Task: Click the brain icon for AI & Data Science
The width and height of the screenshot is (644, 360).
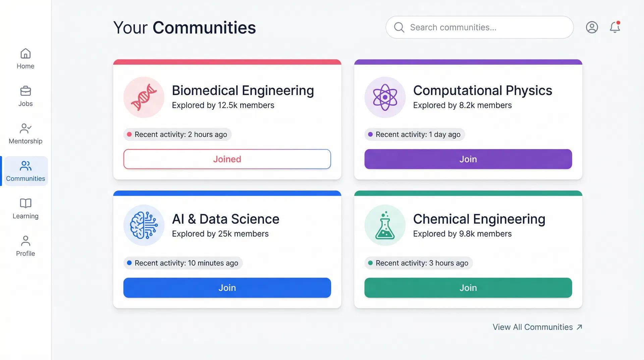Action: 144,225
